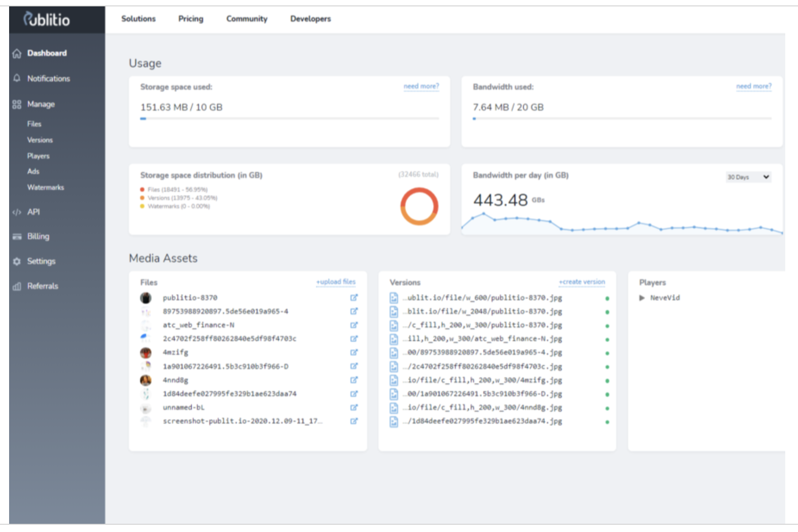Image resolution: width=798 pixels, height=532 pixels.
Task: Click the Publitio logo
Action: [46, 19]
